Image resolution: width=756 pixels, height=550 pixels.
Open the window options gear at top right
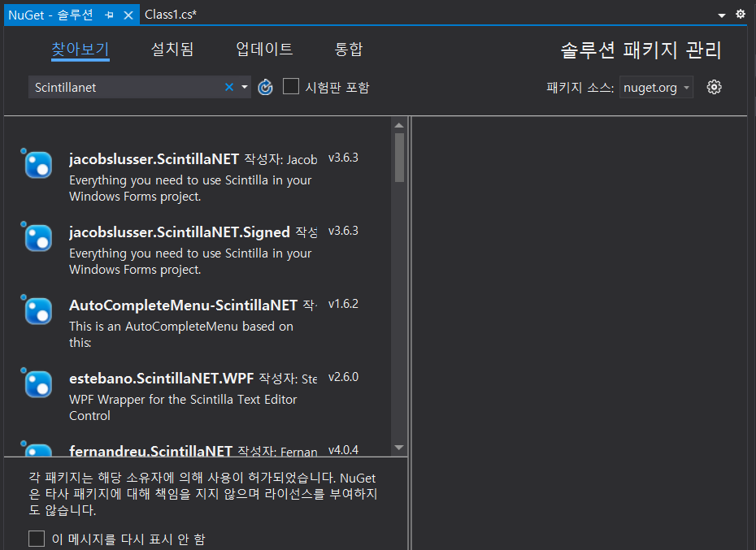point(741,14)
